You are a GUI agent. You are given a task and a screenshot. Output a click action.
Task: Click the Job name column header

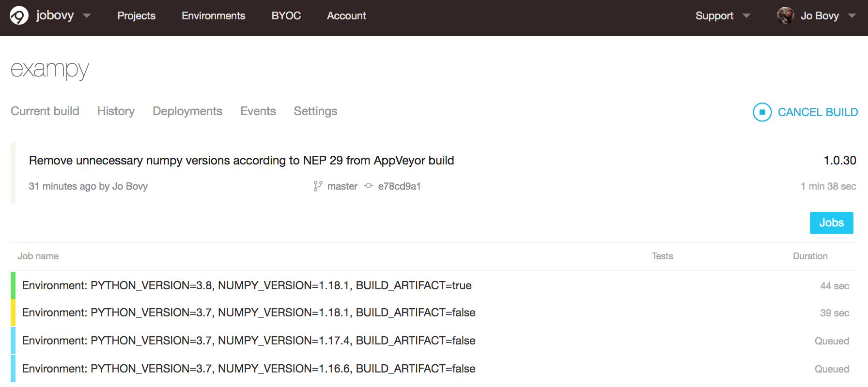(x=38, y=256)
